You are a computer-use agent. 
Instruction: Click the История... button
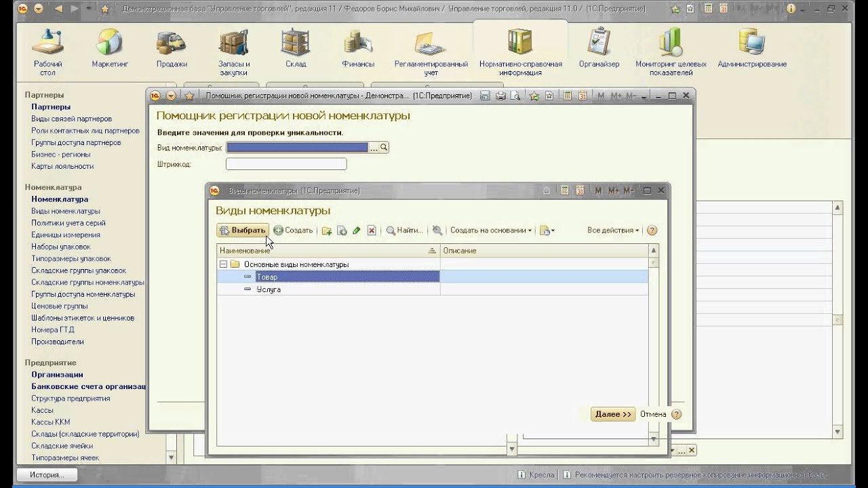tap(46, 475)
